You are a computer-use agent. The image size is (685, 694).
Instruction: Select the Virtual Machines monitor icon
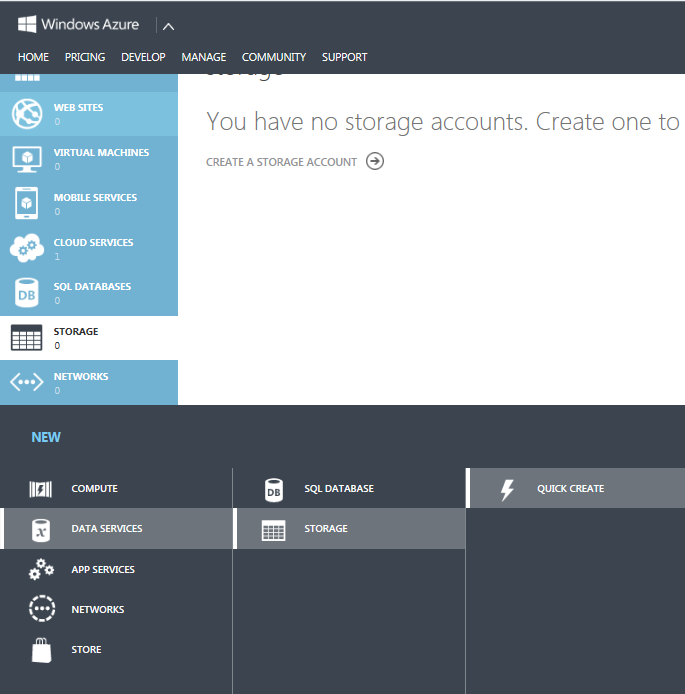point(26,159)
